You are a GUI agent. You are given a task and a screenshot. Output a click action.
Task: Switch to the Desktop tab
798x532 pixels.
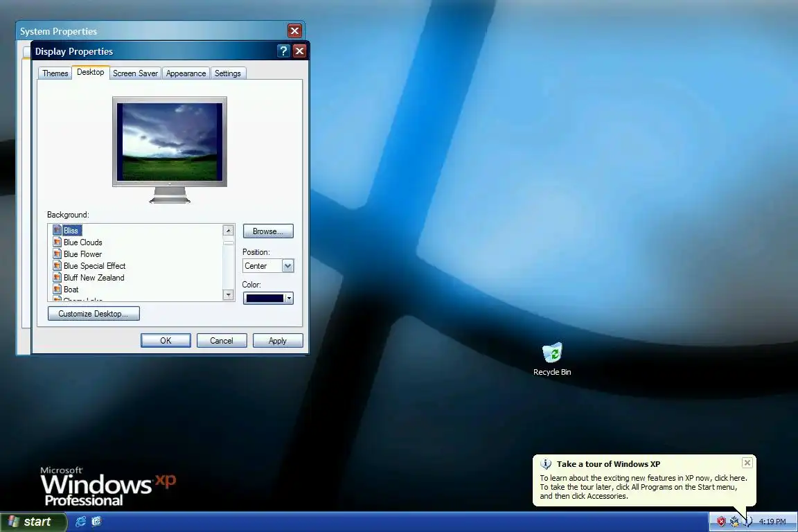tap(91, 72)
